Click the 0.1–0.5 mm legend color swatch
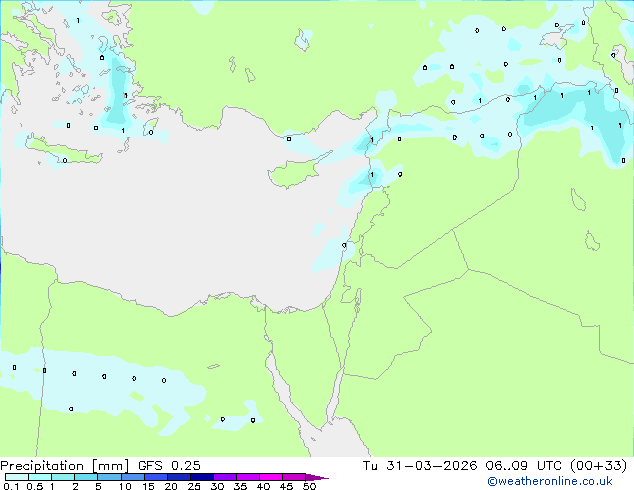The height and width of the screenshot is (490, 634). (x=17, y=477)
